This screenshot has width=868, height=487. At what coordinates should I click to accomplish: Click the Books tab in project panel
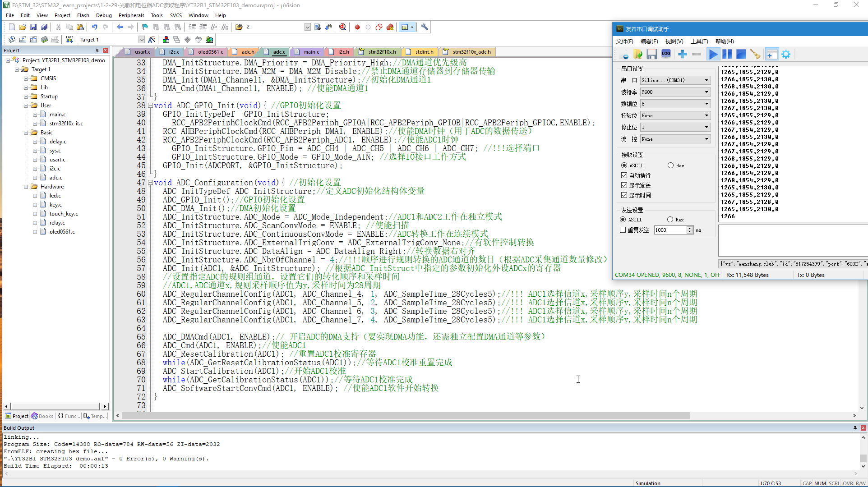[x=42, y=416]
